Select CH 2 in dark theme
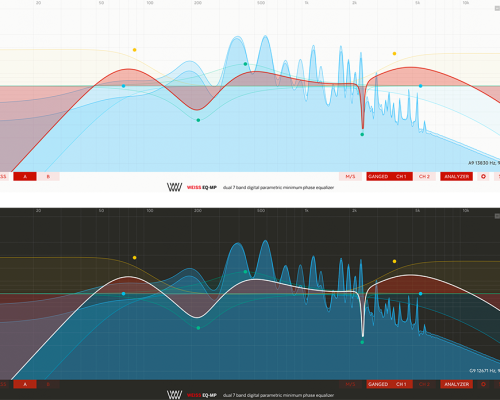The height and width of the screenshot is (400, 500). pos(424,384)
